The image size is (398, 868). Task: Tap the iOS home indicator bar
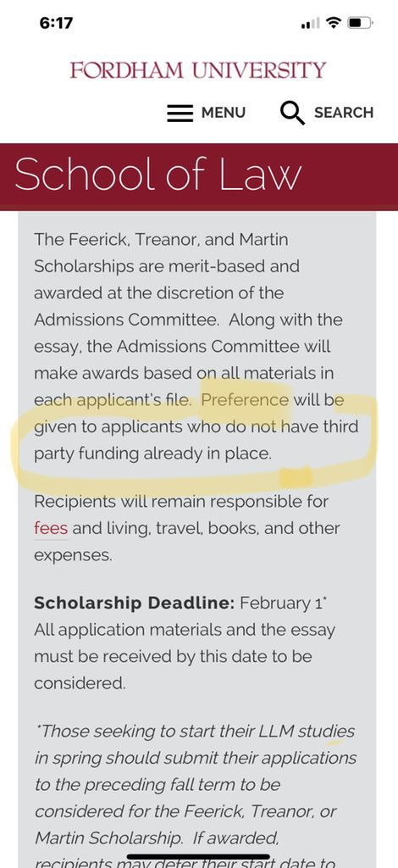pyautogui.click(x=199, y=856)
